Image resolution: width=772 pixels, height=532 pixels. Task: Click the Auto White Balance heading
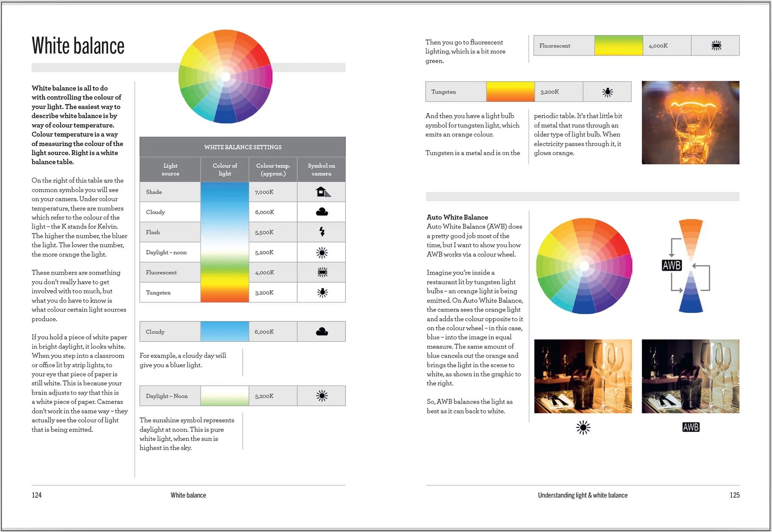click(457, 217)
